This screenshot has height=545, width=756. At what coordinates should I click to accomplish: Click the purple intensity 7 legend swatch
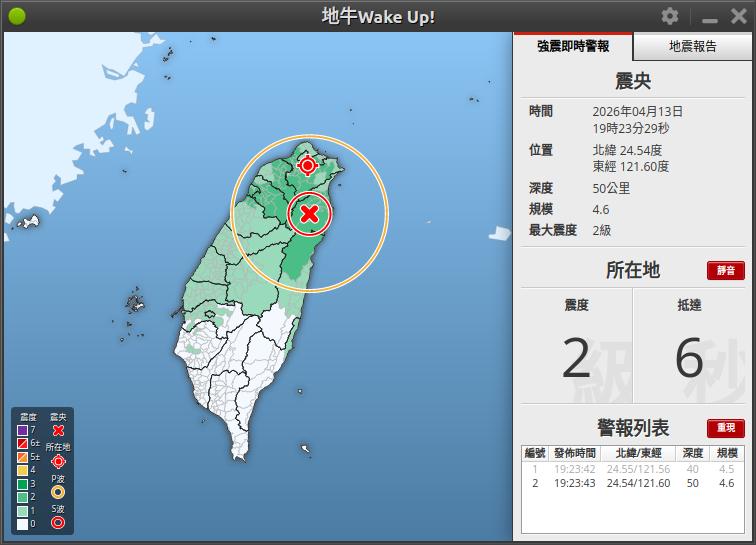tap(22, 430)
